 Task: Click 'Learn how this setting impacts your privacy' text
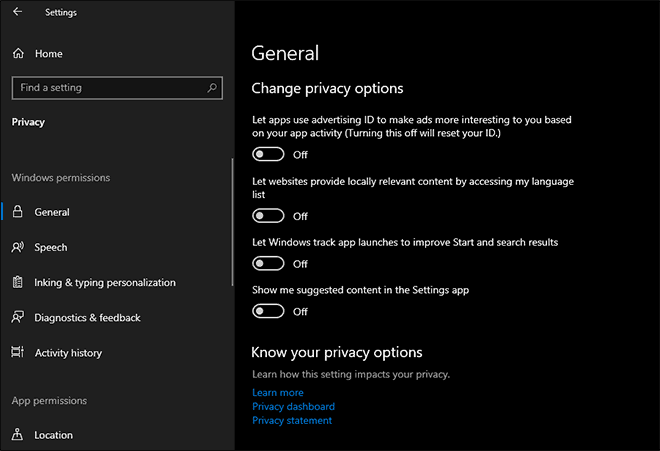coord(351,374)
